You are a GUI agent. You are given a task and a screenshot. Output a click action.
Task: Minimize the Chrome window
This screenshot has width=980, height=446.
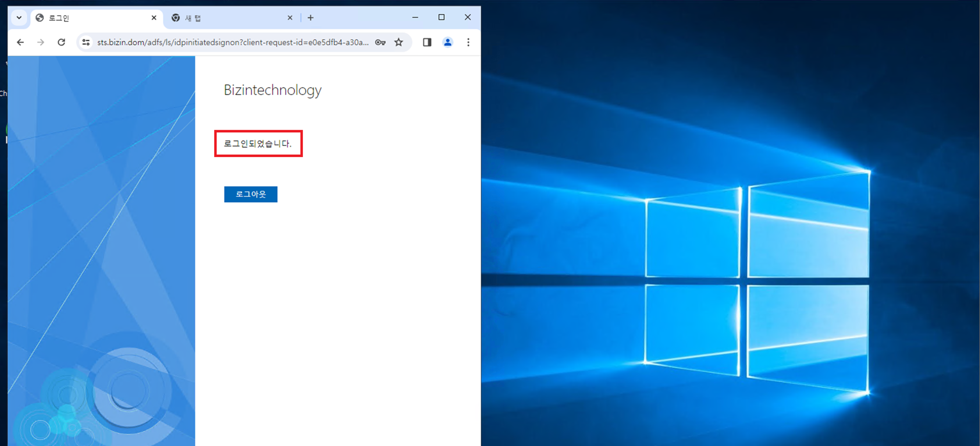pyautogui.click(x=415, y=17)
